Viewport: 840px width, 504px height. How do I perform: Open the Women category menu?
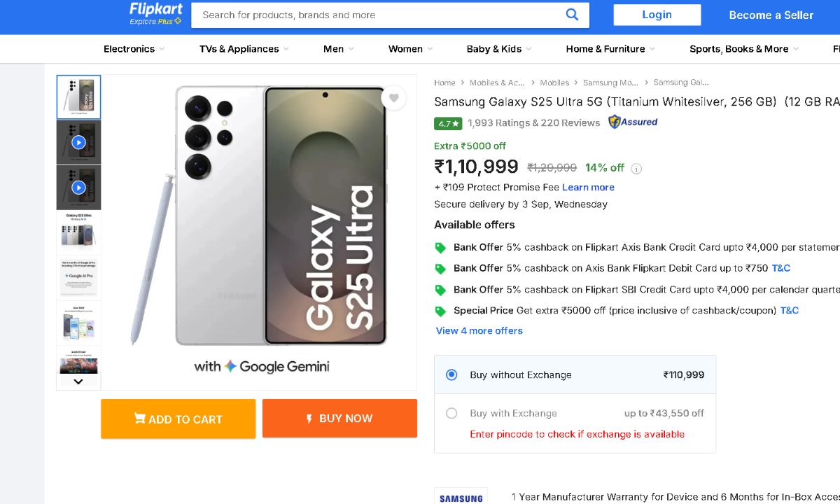pos(410,49)
